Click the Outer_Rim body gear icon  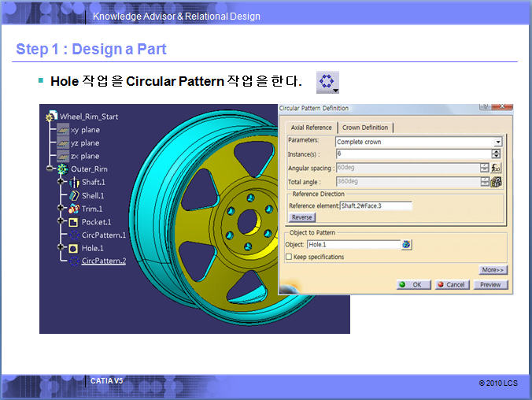[x=63, y=169]
